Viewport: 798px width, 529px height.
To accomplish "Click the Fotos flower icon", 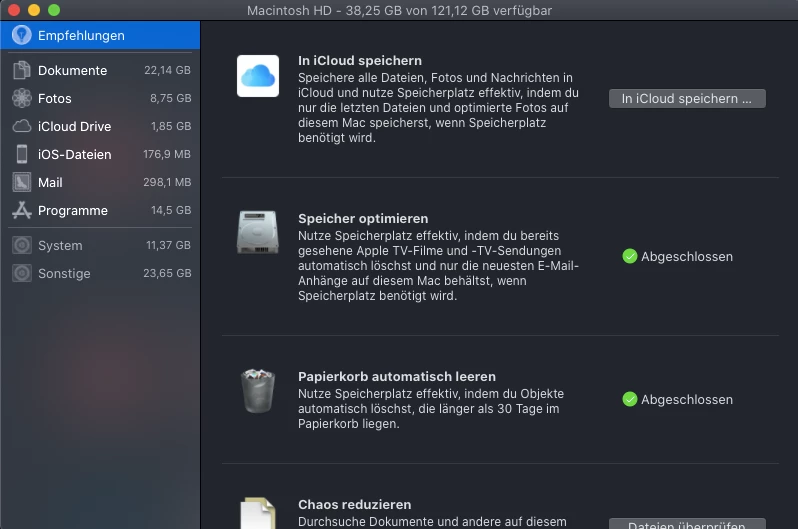I will (21, 98).
